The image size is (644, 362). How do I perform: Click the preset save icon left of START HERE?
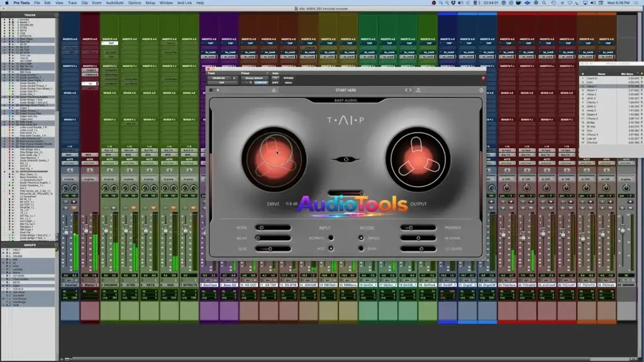(274, 90)
